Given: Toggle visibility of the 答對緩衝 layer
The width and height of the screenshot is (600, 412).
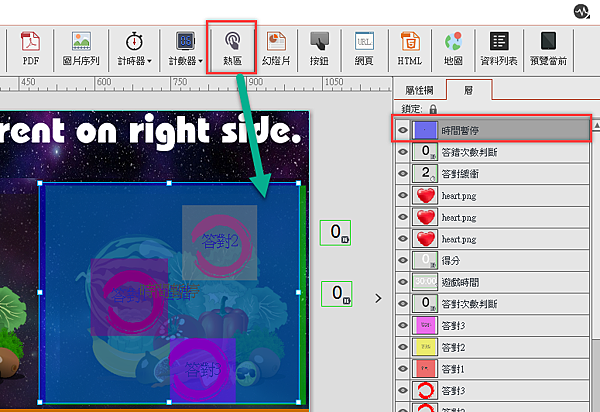Looking at the screenshot, I should point(403,174).
